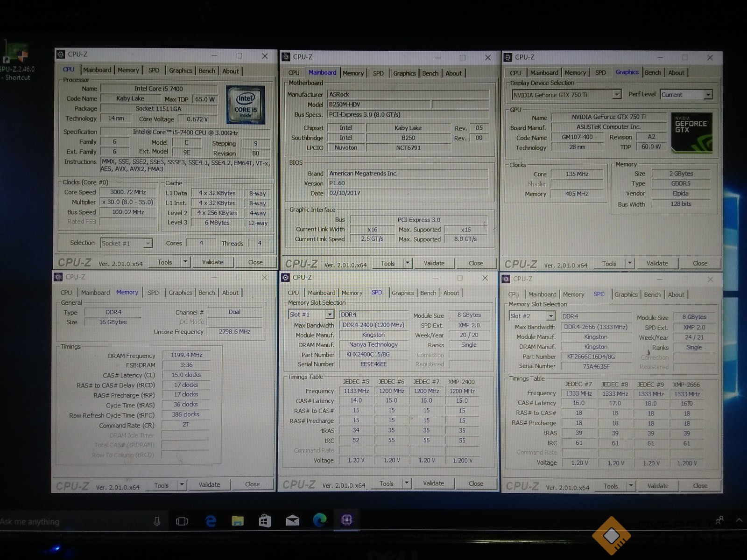Select the About tab in the CPU window
747x560 pixels.
230,71
